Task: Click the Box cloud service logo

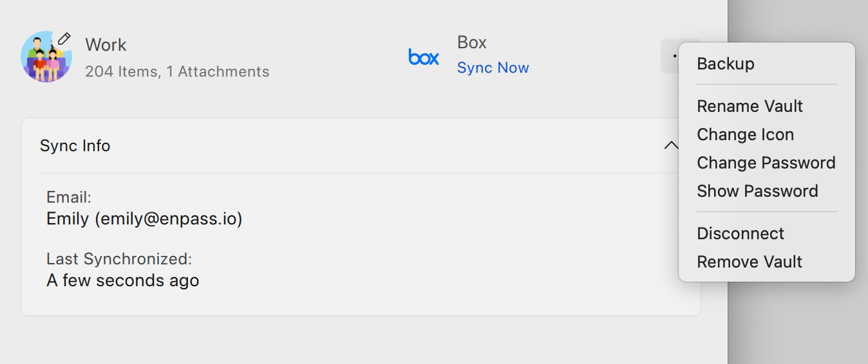Action: pos(424,57)
